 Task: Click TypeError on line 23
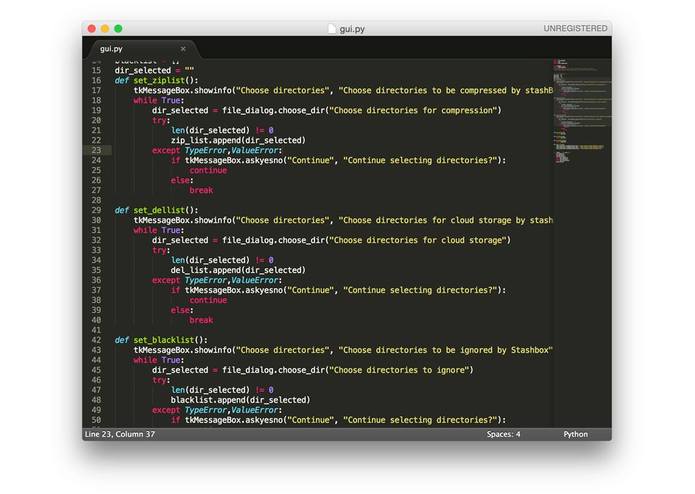tap(206, 150)
